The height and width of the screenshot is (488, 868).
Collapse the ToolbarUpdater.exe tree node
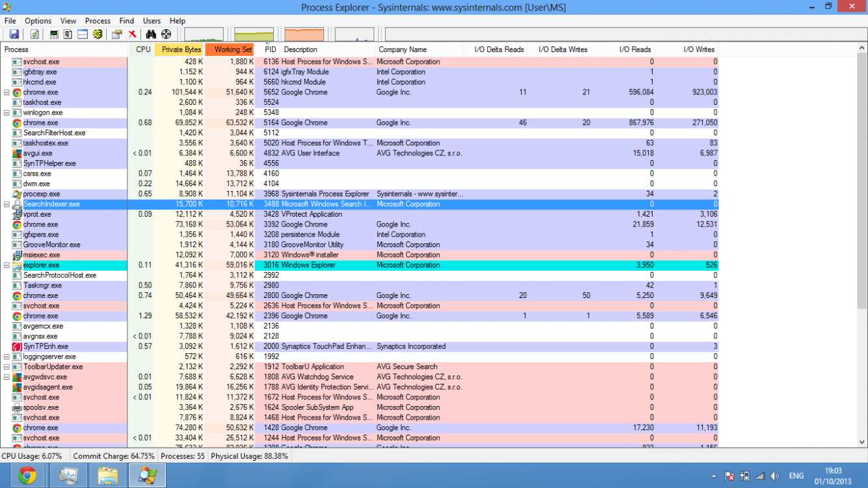pos(7,367)
